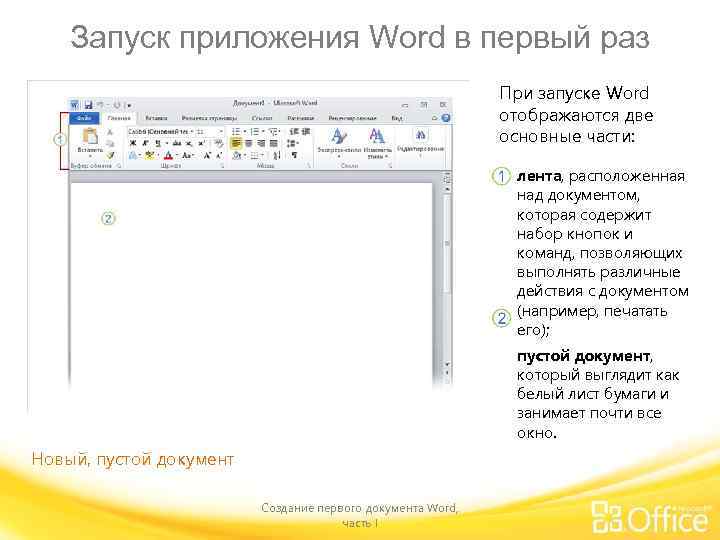Toggle Underline formatting (Ч)
Viewport: 720px width, 540px height.
tap(158, 143)
